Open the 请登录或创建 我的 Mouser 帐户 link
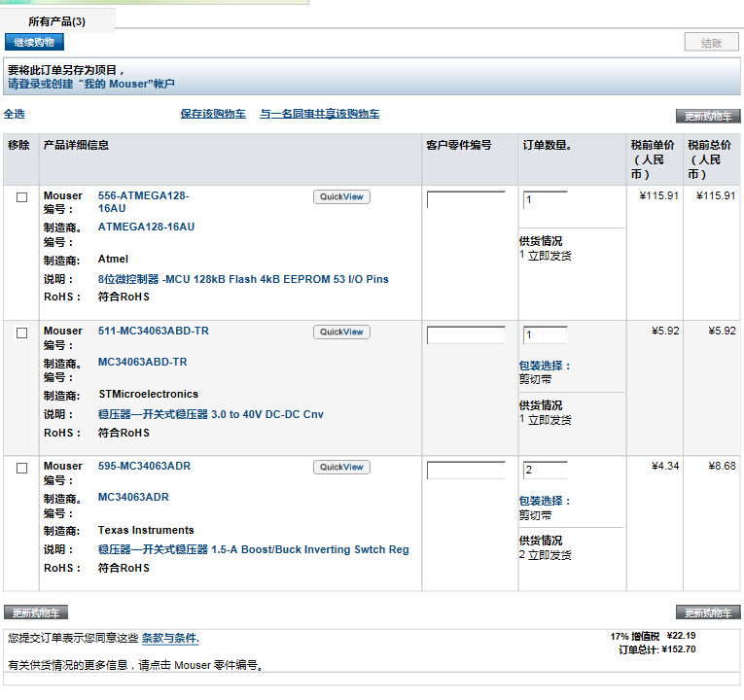 (91, 84)
